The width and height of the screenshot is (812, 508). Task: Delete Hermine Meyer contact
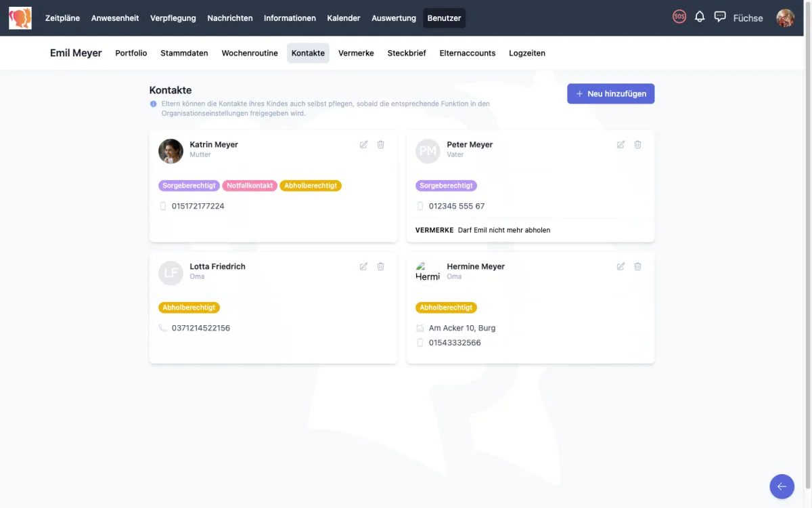point(637,266)
